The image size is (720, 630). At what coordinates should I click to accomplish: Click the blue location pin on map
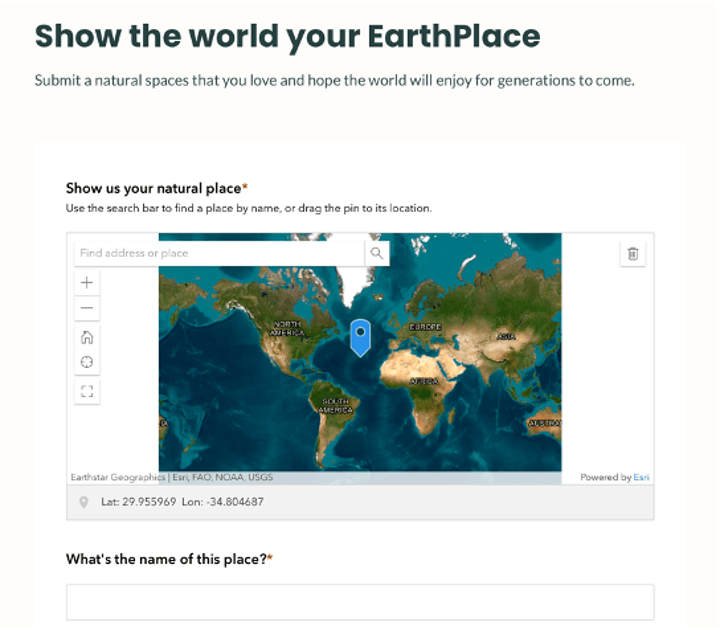360,337
